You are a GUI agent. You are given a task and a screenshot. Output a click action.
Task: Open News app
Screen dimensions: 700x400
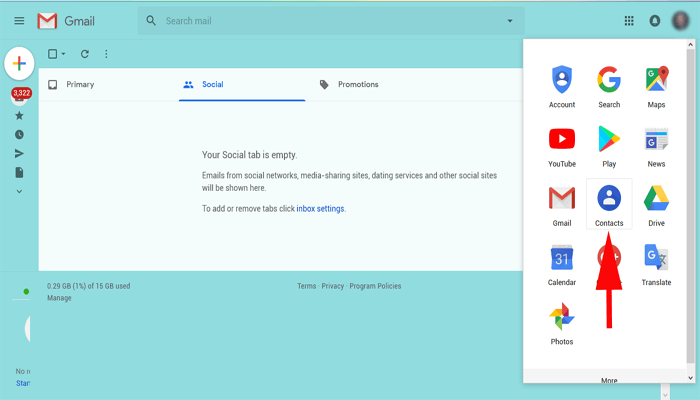click(656, 146)
